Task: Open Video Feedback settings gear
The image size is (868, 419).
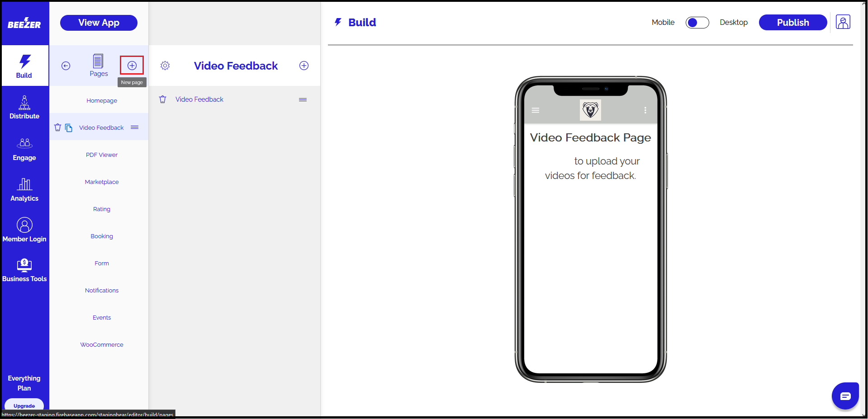Action: [165, 66]
